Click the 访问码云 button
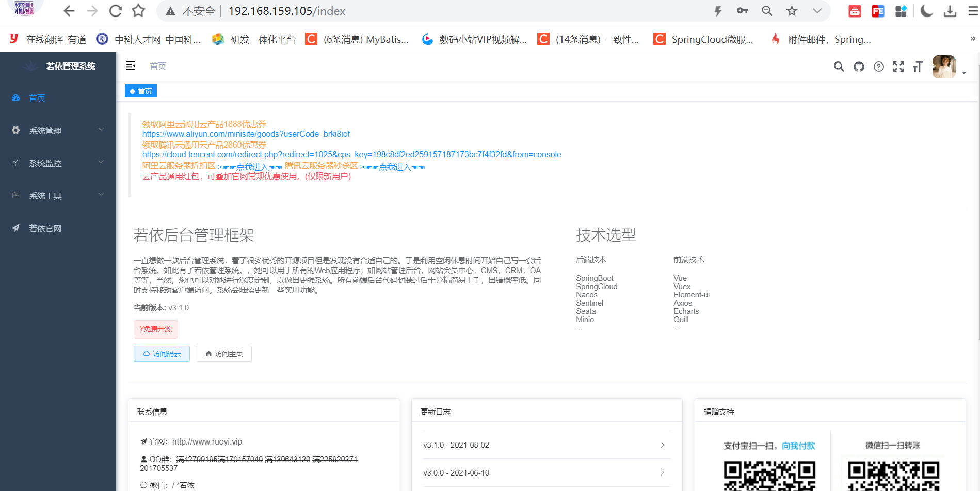Image resolution: width=980 pixels, height=491 pixels. click(162, 354)
